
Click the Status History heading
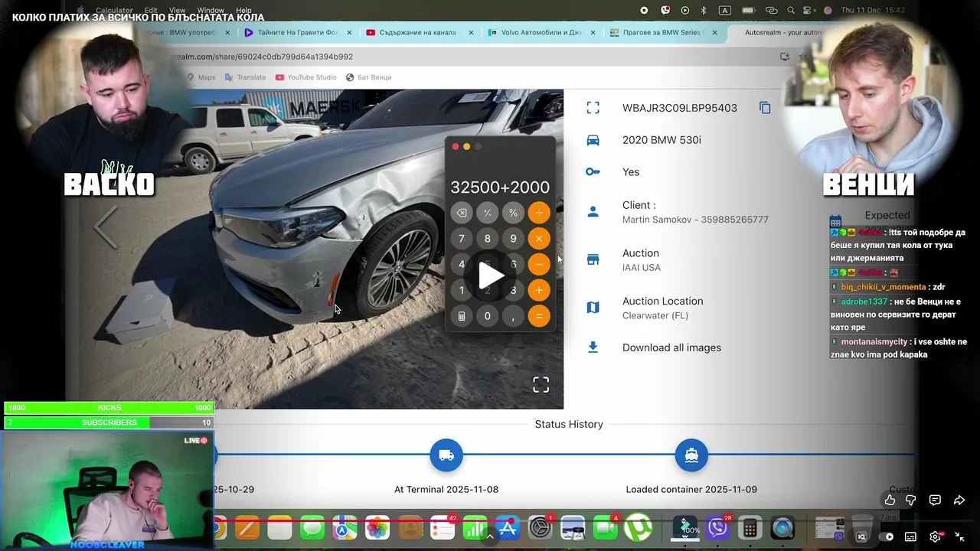[569, 424]
